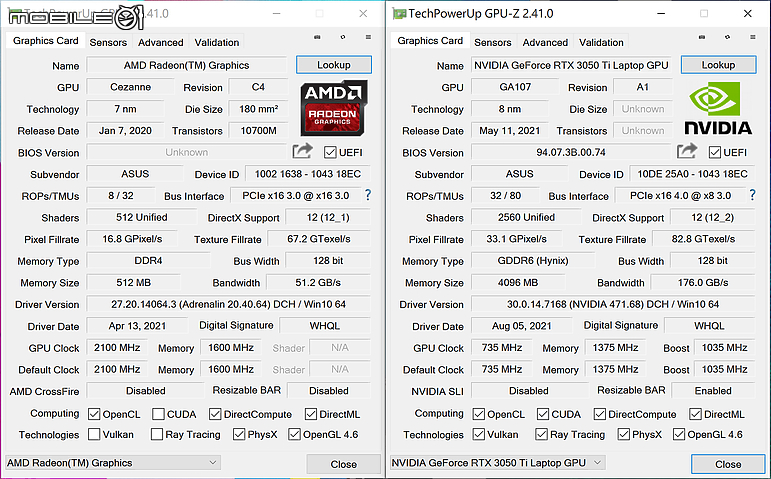Open the RTX 3050 Ti Laptop GPU selector dropdown
This screenshot has width=771, height=479.
[x=497, y=463]
